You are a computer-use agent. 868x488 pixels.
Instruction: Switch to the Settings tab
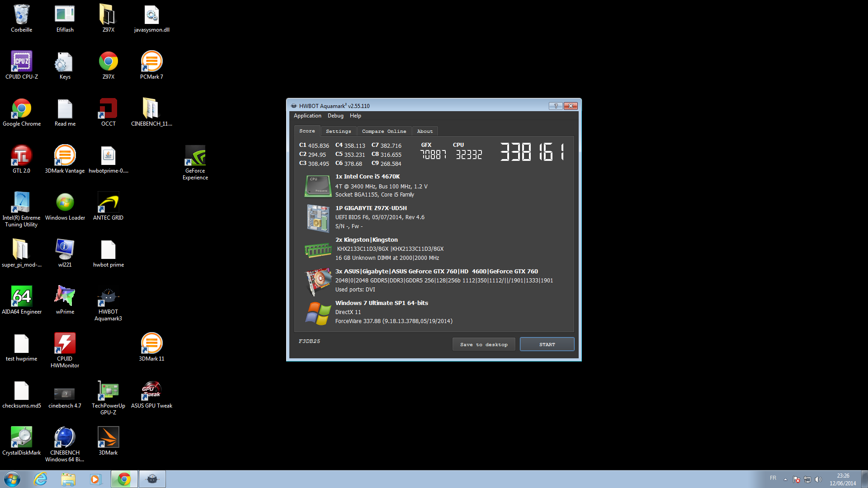(338, 131)
